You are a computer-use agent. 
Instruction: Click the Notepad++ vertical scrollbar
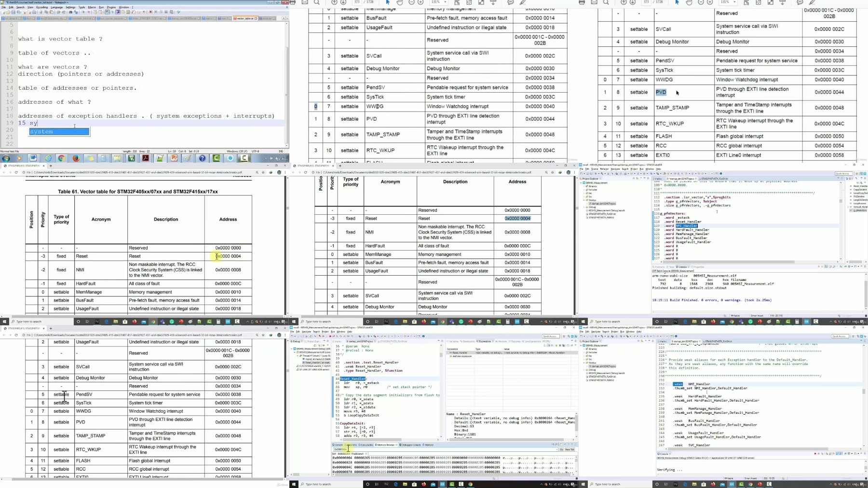286,84
